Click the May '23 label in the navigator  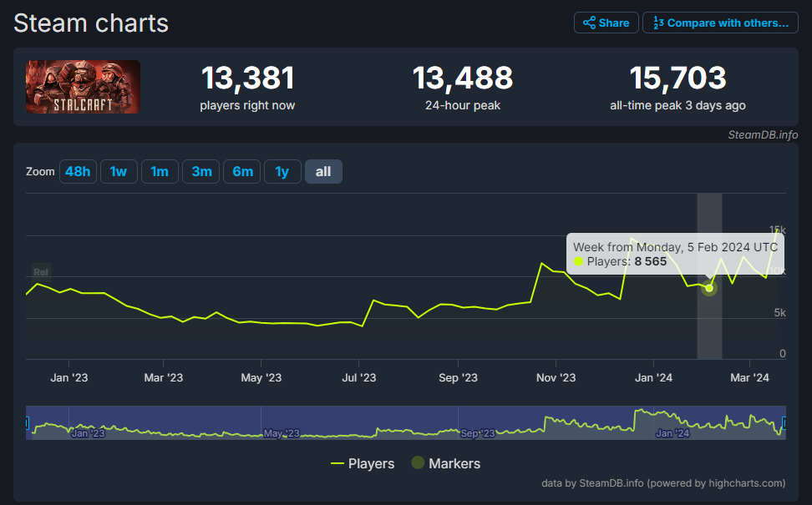click(x=282, y=433)
